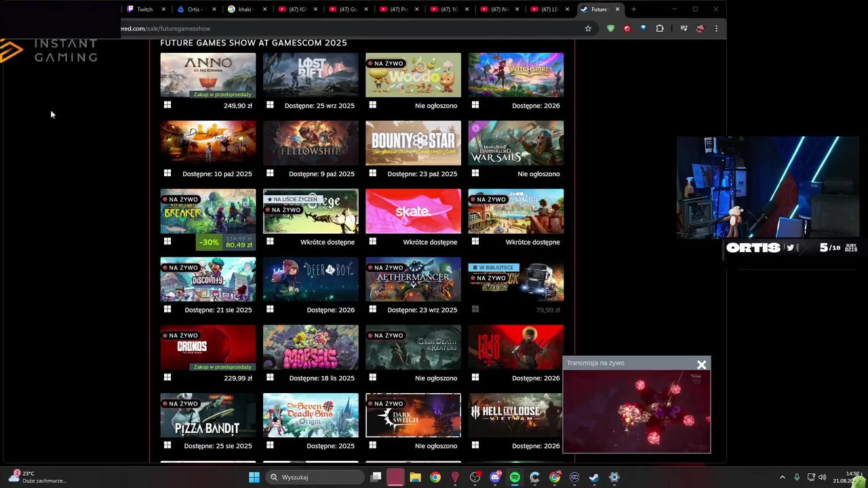Click the 'W BIBLIOTECE' badge on truck simulator
Image resolution: width=868 pixels, height=488 pixels.
(494, 268)
